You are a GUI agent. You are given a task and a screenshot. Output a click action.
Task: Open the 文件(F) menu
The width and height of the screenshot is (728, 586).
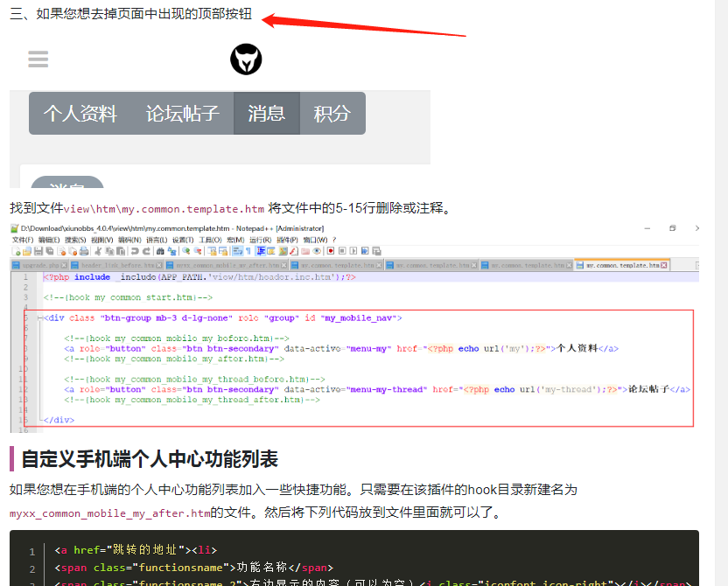click(23, 240)
